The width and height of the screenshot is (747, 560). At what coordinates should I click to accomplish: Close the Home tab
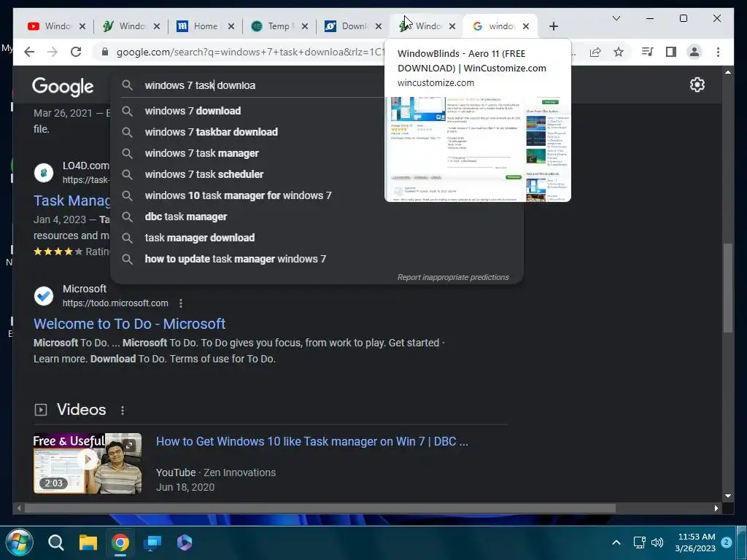pyautogui.click(x=231, y=26)
